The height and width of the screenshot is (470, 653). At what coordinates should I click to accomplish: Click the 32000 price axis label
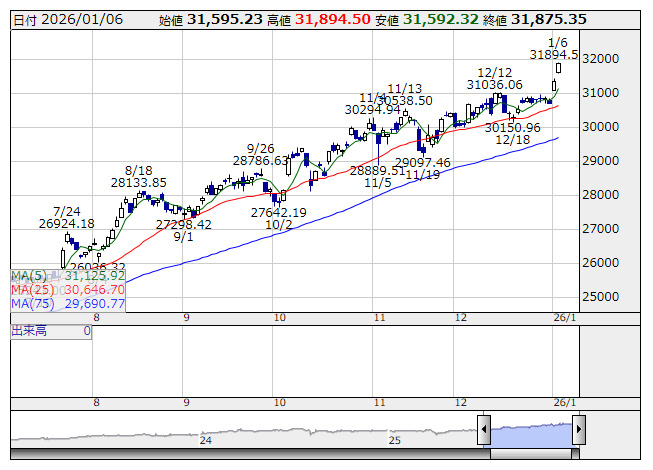(x=601, y=59)
